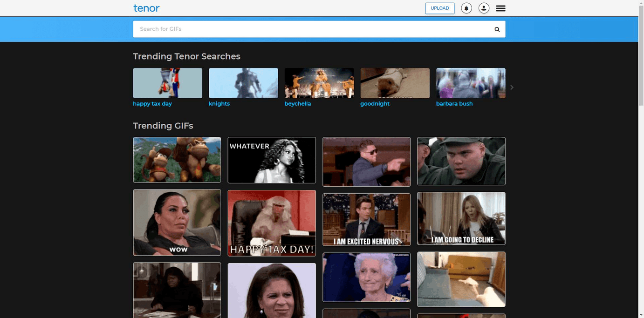Select the beychella stage thumbnail
644x318 pixels.
click(x=319, y=83)
